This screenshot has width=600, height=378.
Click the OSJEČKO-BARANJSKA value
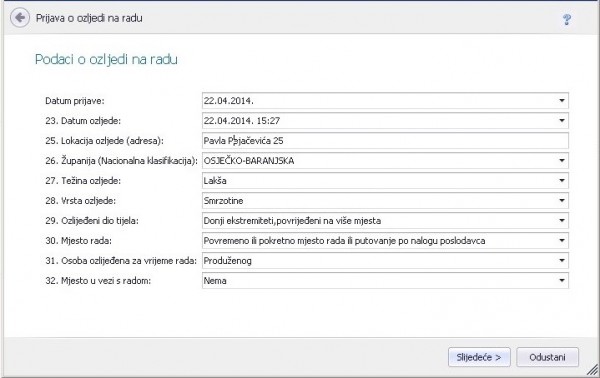pyautogui.click(x=249, y=161)
